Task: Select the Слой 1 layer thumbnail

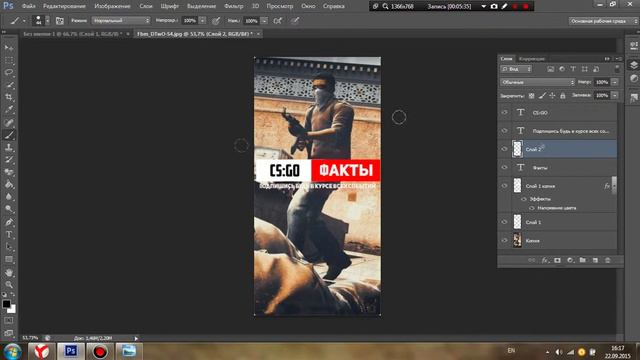Action: point(517,222)
